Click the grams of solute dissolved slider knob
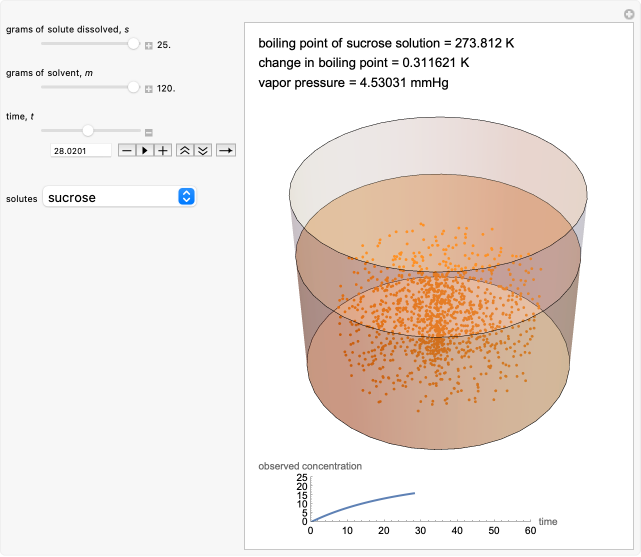 (134, 45)
